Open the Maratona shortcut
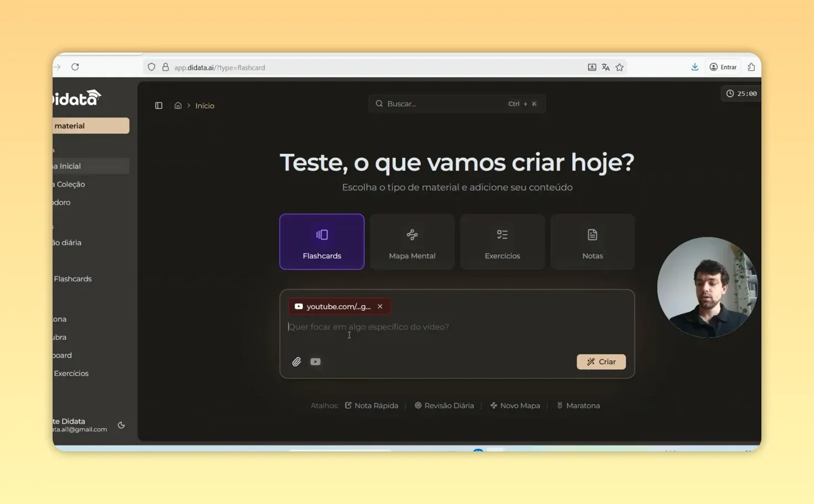 coord(578,405)
